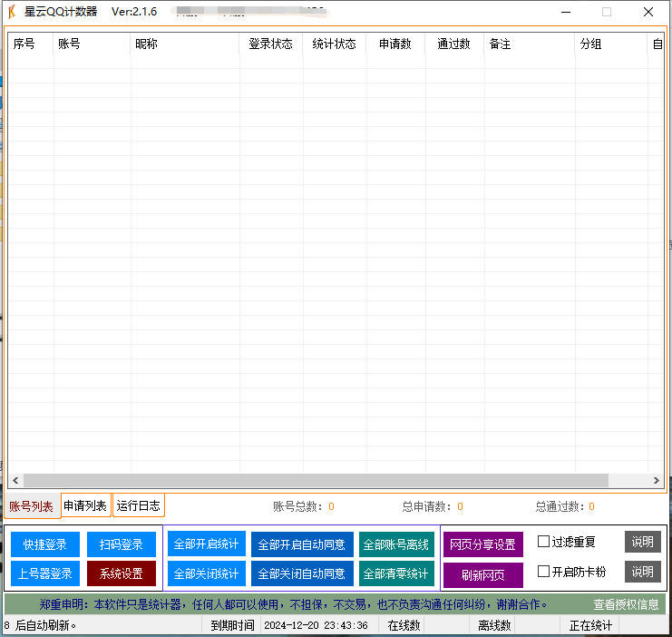The width and height of the screenshot is (672, 637).
Task: Click the purple 刷新网页 button
Action: pos(482,575)
